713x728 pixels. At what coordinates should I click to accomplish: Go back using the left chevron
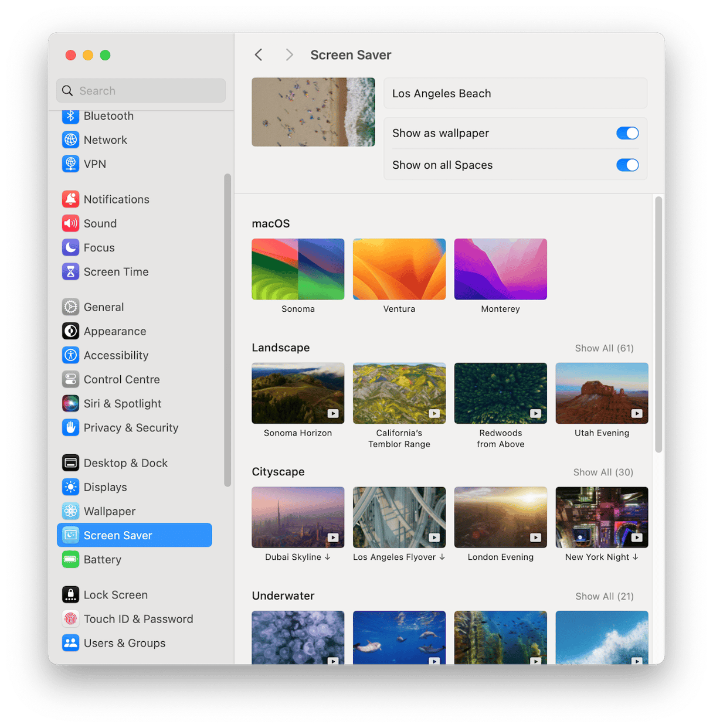click(259, 55)
